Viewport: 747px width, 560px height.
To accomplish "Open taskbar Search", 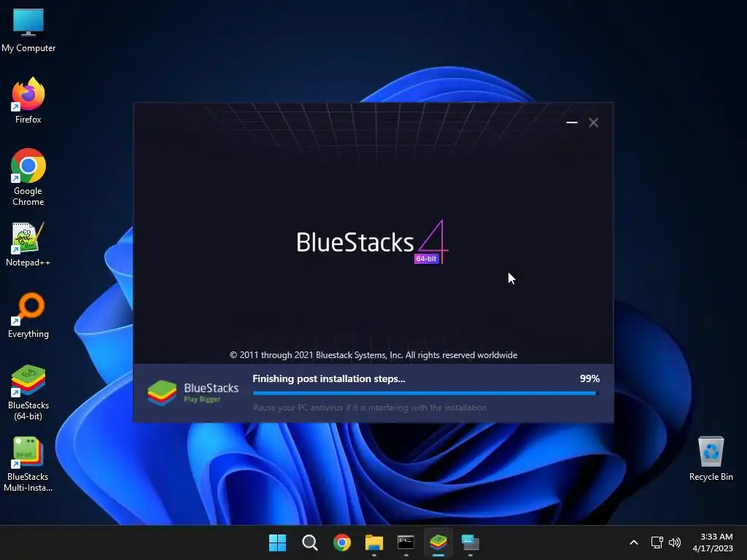I will coord(309,542).
